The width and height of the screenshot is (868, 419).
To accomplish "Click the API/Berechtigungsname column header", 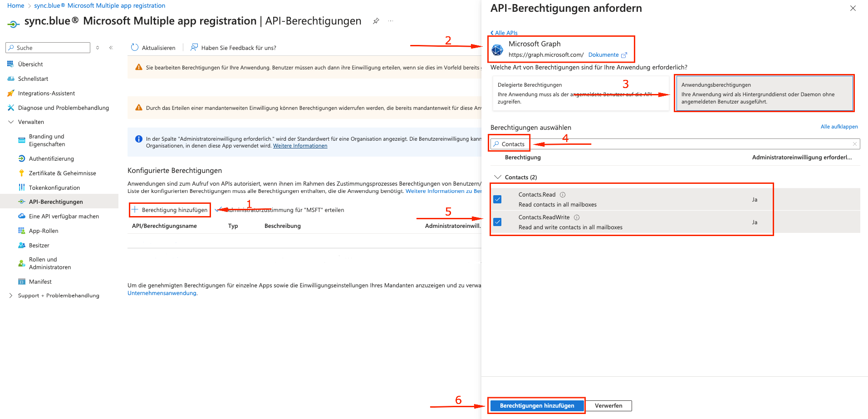I will (164, 226).
